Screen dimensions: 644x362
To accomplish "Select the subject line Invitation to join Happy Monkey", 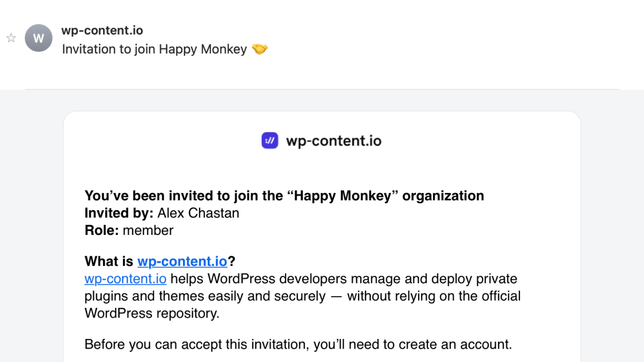I will point(155,49).
